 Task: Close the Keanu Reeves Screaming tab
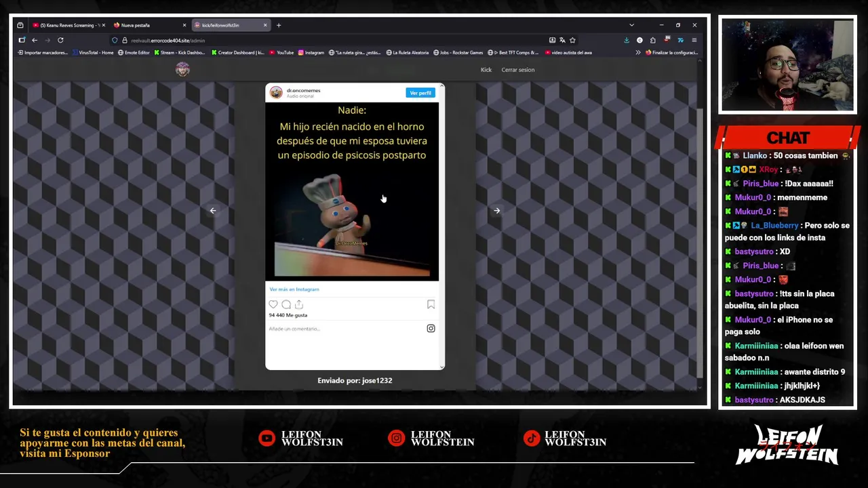103,25
